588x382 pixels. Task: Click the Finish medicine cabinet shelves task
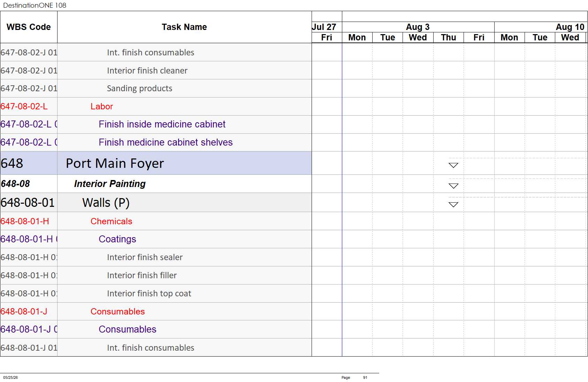[x=166, y=142]
